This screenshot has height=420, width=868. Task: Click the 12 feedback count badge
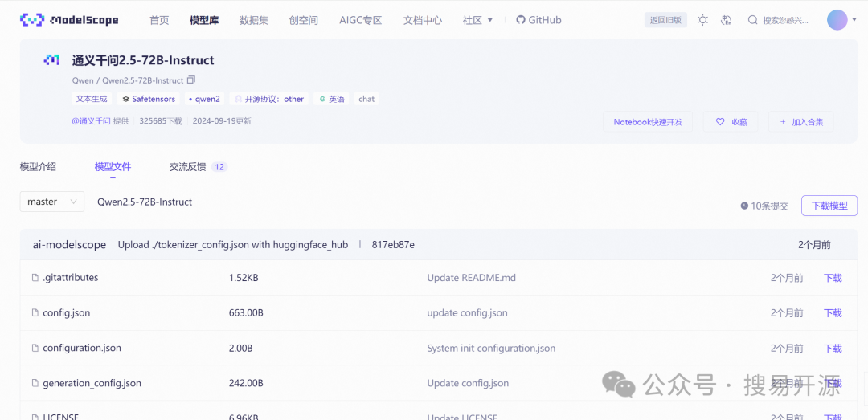pos(219,166)
